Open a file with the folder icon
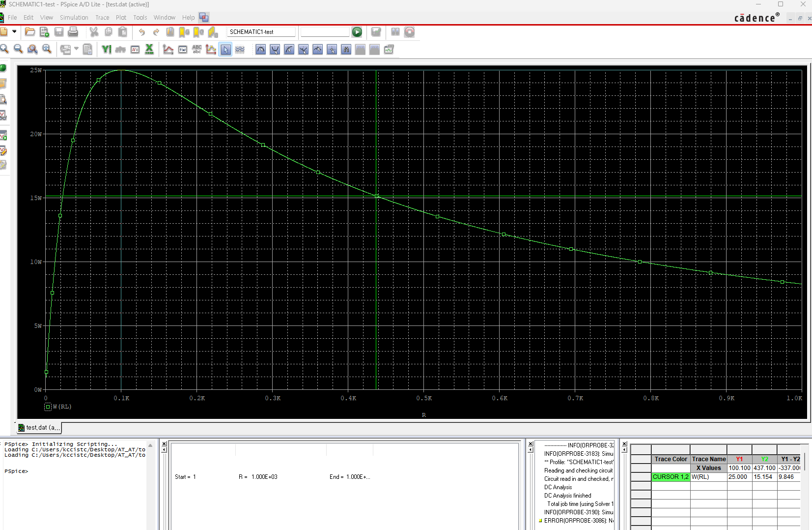The image size is (812, 530). pos(30,32)
